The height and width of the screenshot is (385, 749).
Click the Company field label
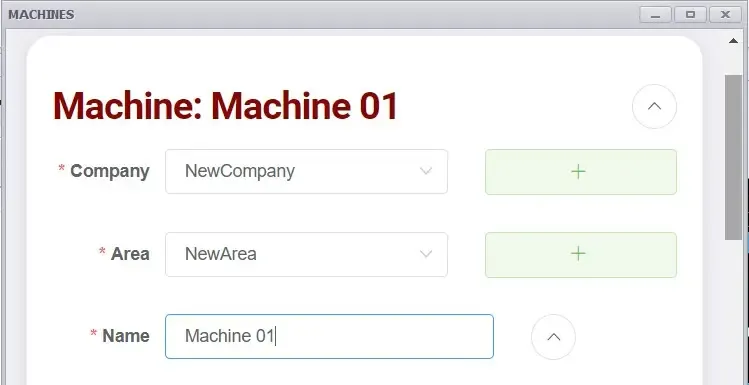pos(110,171)
